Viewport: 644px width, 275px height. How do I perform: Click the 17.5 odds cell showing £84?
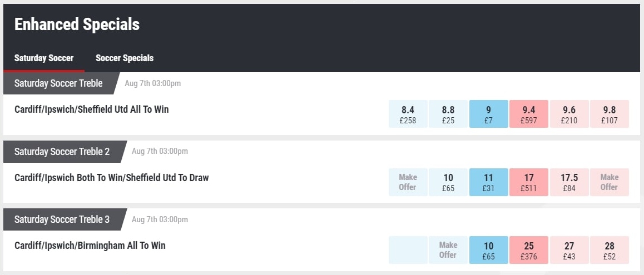pos(569,182)
